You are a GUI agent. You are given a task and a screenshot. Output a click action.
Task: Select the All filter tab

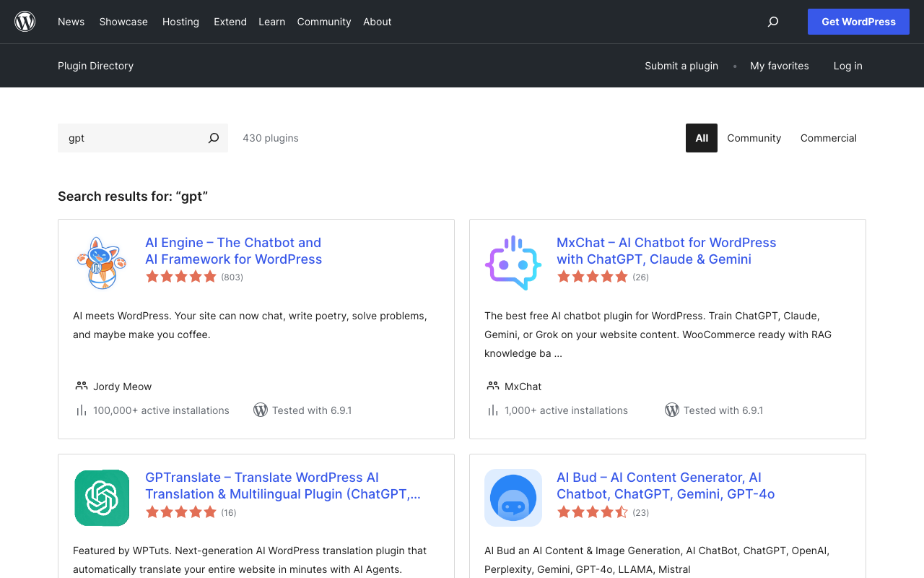point(702,138)
